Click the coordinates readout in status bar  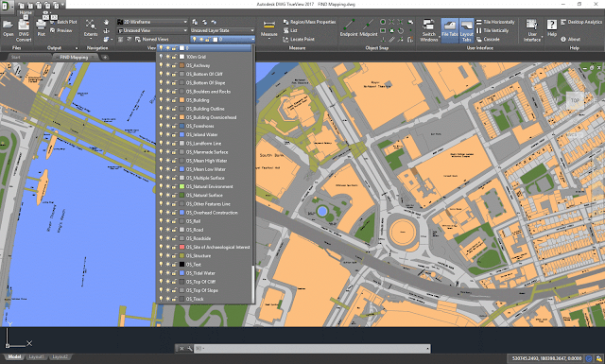[546, 358]
